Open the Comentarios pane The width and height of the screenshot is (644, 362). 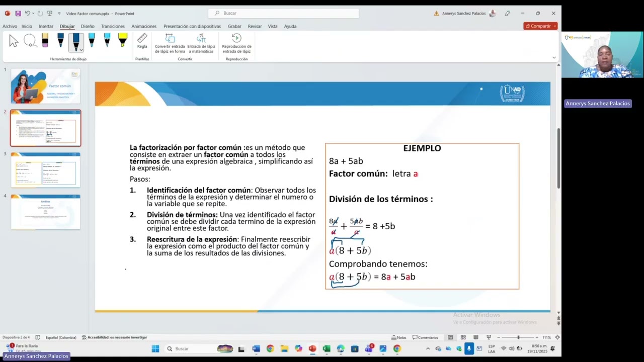pyautogui.click(x=425, y=337)
